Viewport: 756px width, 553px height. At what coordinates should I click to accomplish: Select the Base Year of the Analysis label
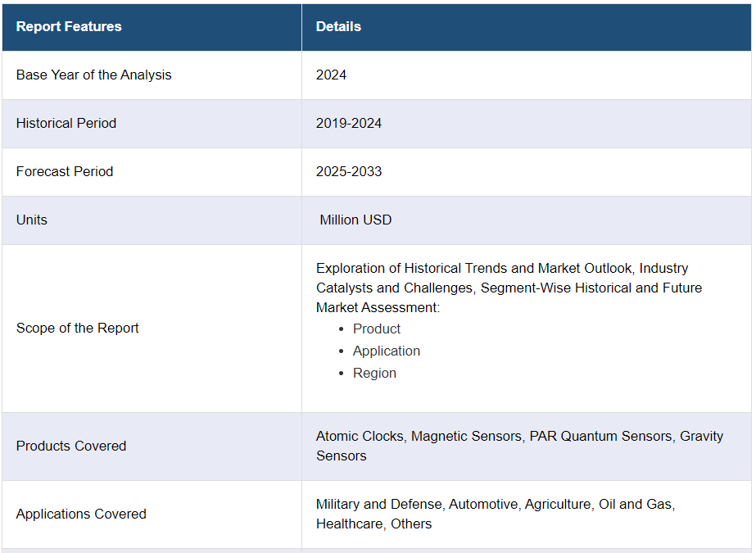(x=94, y=75)
